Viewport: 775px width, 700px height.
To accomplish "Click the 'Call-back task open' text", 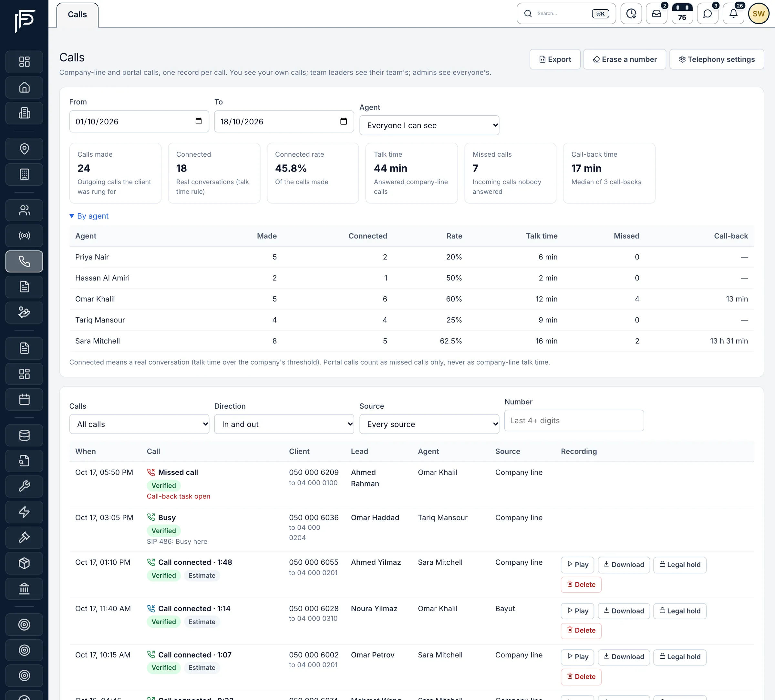I will (x=178, y=496).
